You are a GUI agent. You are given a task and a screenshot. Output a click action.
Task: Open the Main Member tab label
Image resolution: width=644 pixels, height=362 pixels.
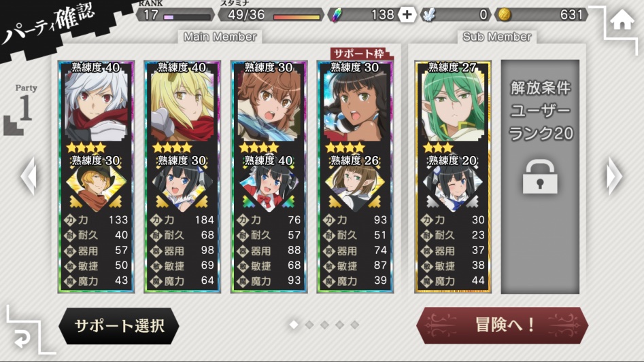(220, 37)
